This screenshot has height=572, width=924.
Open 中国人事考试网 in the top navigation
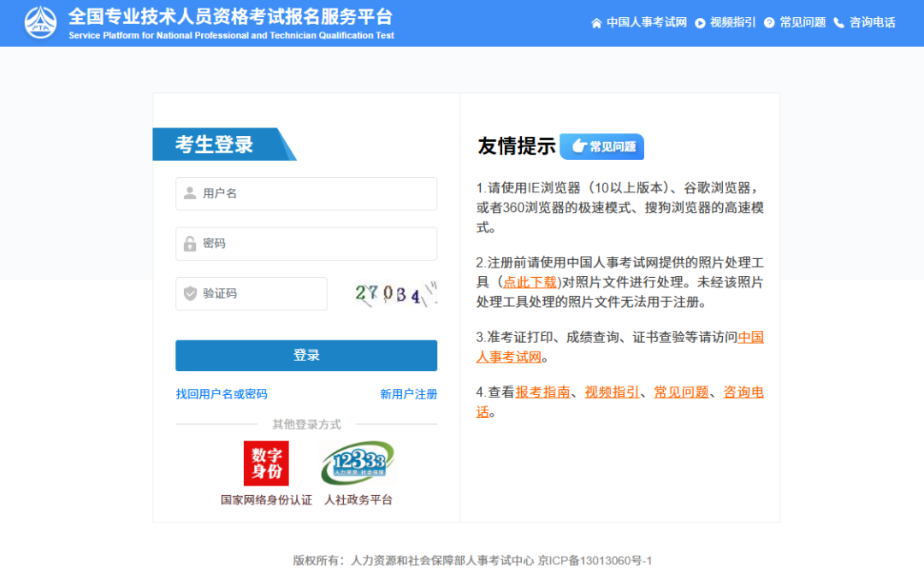(646, 23)
